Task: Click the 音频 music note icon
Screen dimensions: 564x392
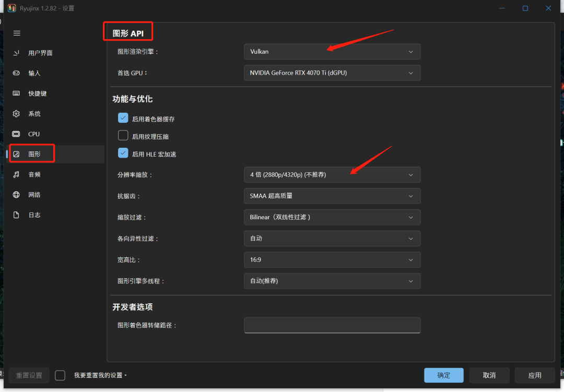Action: (x=17, y=174)
